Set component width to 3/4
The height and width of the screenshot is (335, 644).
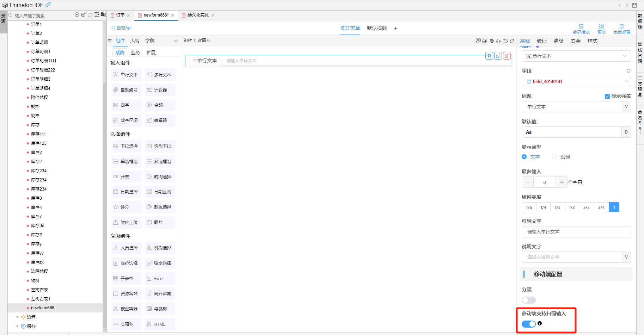pos(601,207)
